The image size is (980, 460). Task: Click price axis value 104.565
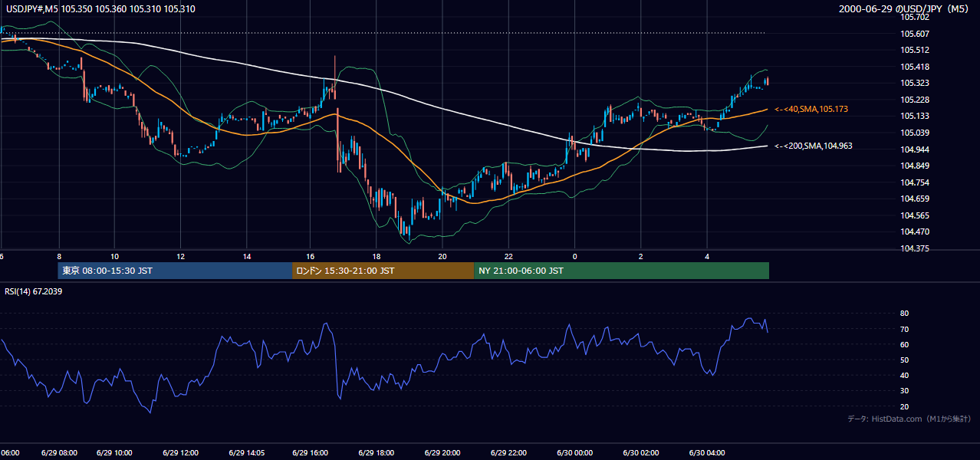914,215
